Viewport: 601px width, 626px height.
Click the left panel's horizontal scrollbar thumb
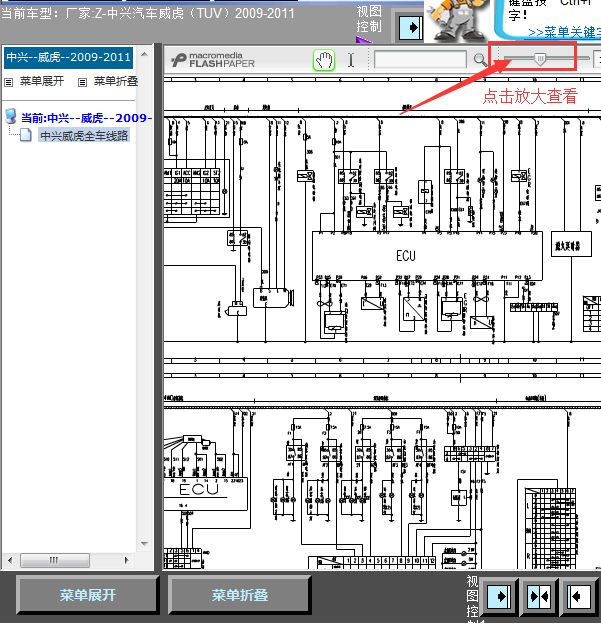point(55,560)
